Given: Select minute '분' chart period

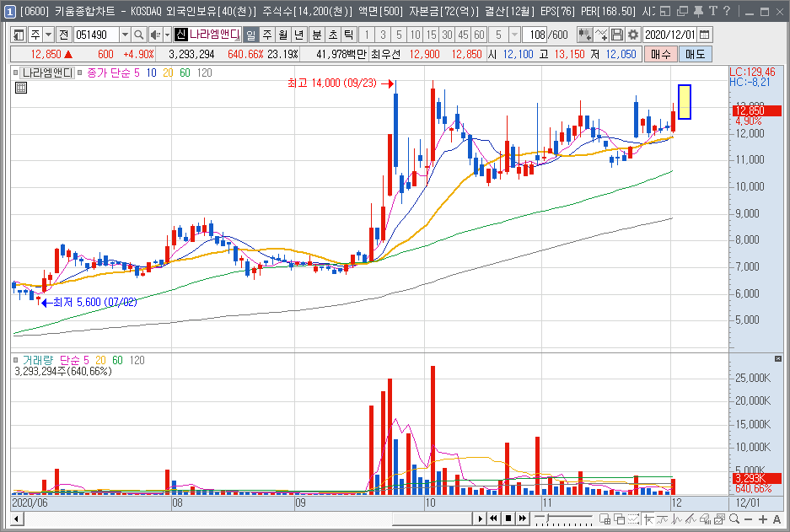Looking at the screenshot, I should pos(317,35).
